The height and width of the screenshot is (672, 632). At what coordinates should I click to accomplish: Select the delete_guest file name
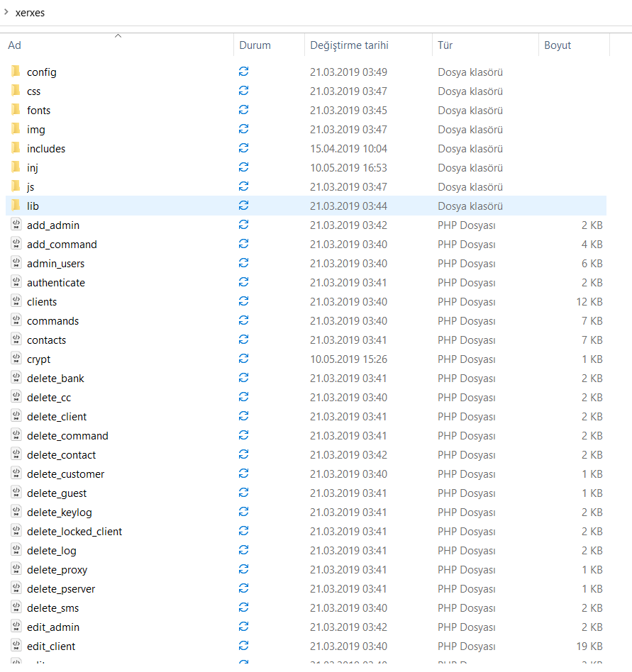(57, 493)
